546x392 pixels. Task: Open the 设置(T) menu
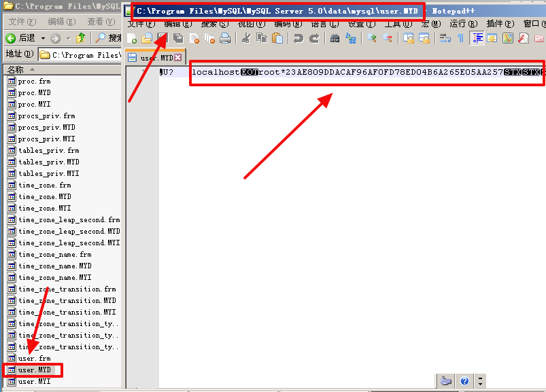tap(362, 24)
